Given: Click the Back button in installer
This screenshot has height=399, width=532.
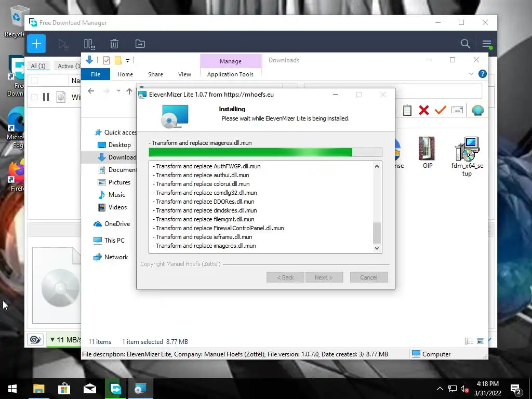Looking at the screenshot, I should point(285,277).
